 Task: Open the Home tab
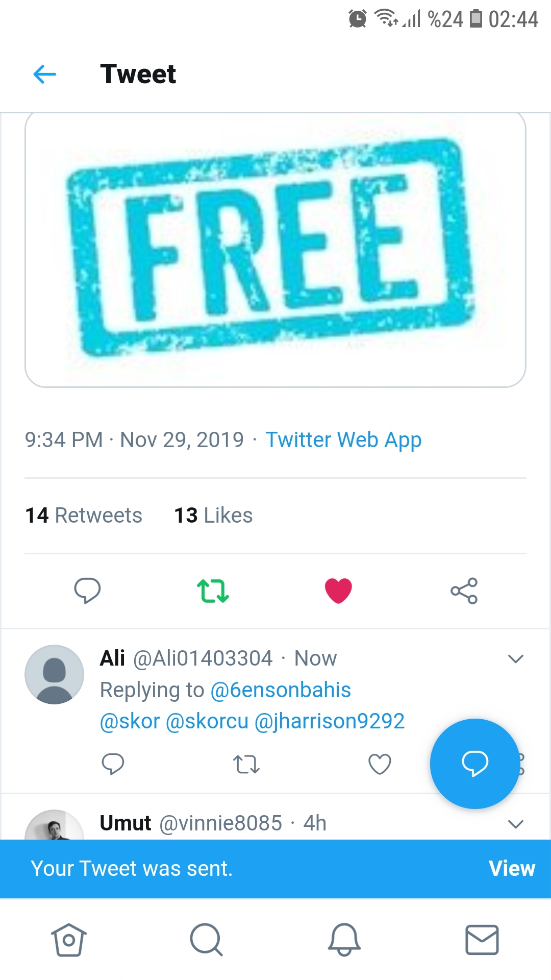click(69, 940)
